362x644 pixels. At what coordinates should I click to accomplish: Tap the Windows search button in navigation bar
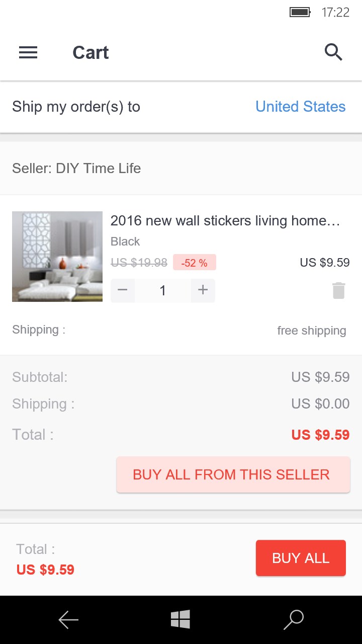coord(294,620)
